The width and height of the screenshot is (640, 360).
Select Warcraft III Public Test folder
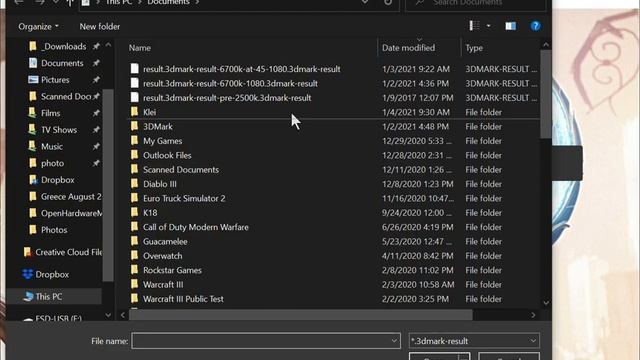point(183,299)
